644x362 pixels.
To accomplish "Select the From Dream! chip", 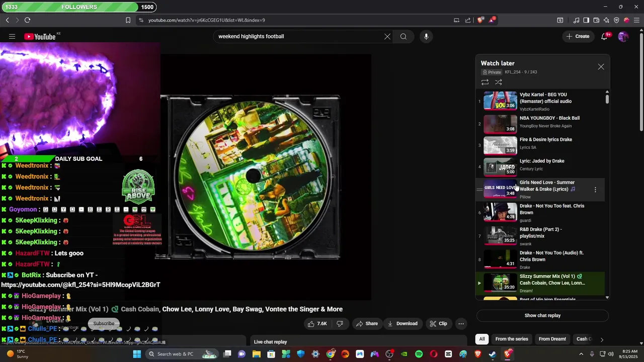I will (552, 339).
